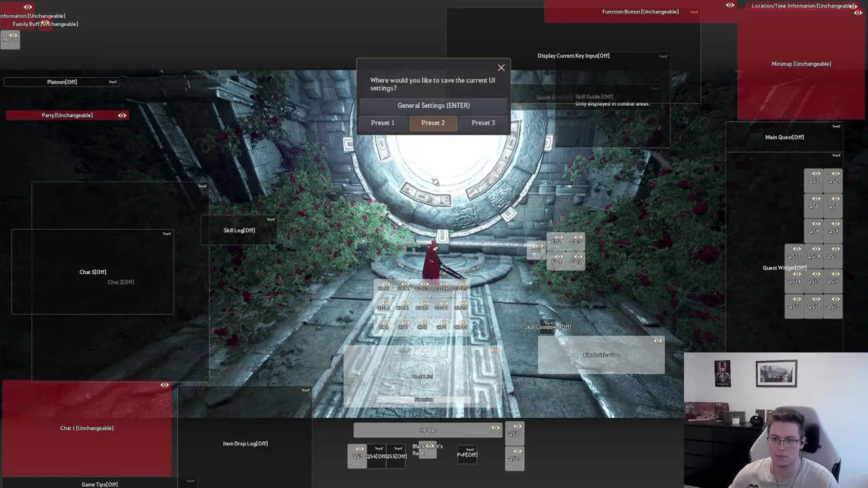Viewport: 868px width, 488px height.
Task: Show Chat 5 panel via closed eye
Action: point(166,234)
